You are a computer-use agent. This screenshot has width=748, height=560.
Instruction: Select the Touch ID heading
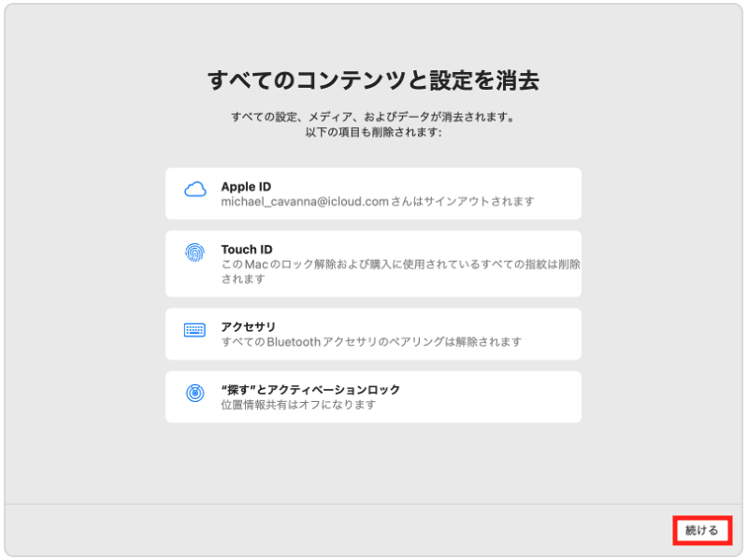247,250
